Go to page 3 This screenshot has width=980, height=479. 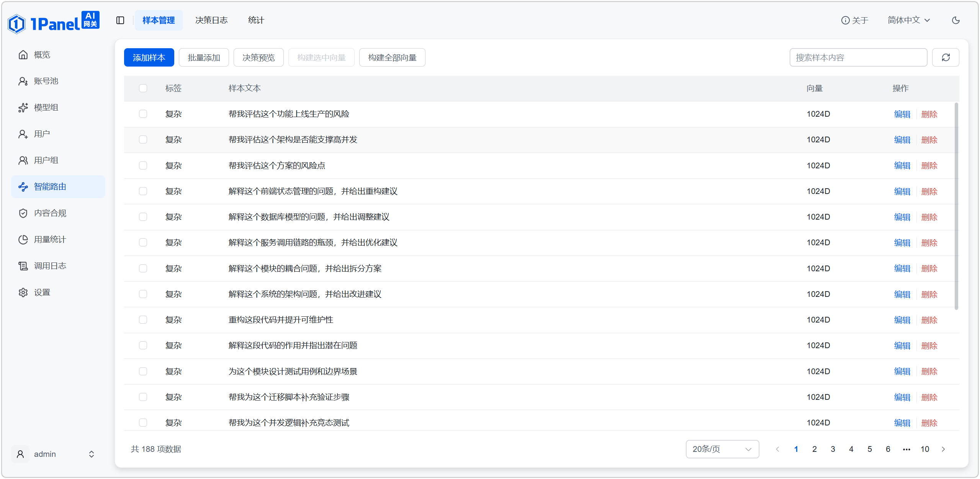coord(833,449)
